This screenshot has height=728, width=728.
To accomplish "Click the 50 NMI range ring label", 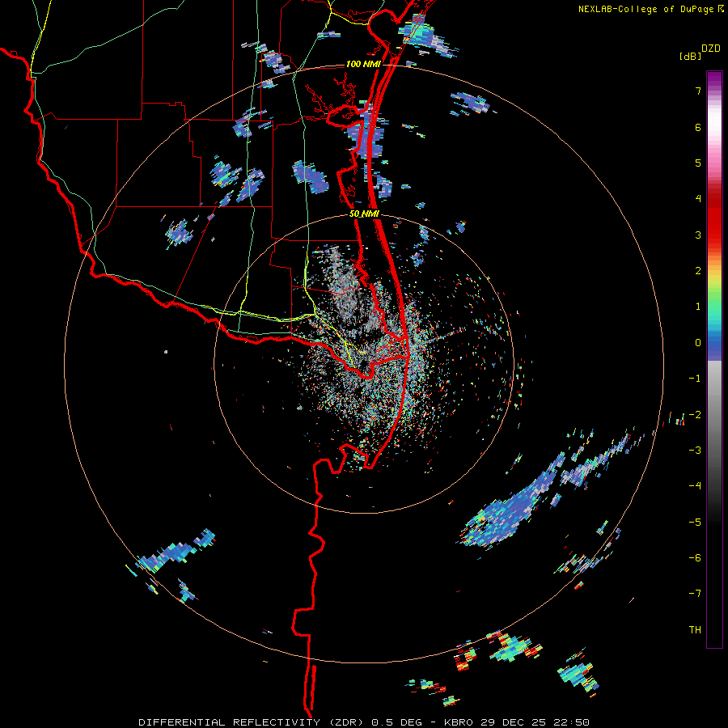I will click(x=364, y=214).
